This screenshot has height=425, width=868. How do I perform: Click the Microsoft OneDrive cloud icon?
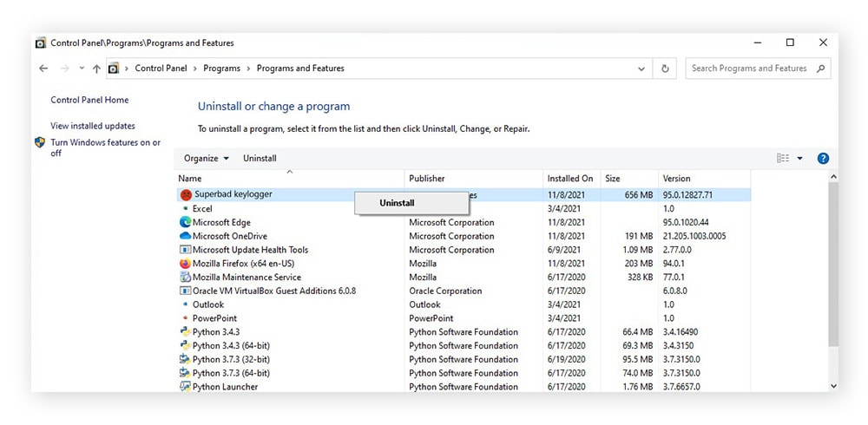[x=186, y=236]
